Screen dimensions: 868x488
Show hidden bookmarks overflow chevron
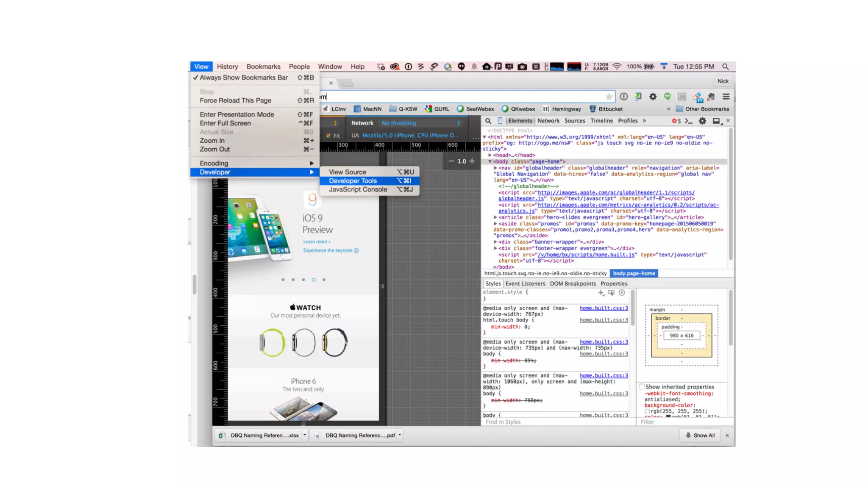click(668, 109)
